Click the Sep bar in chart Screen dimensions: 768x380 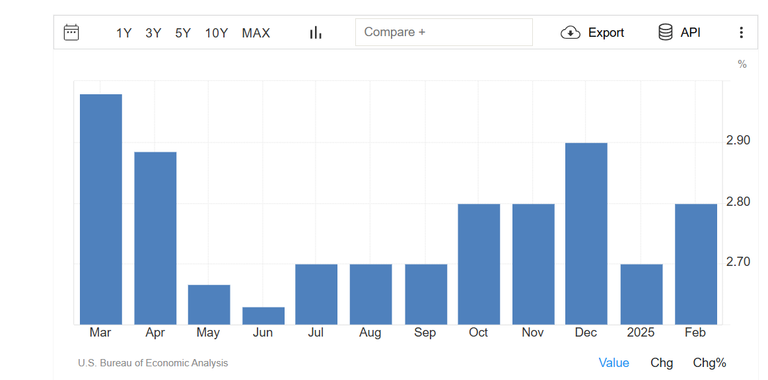point(426,294)
